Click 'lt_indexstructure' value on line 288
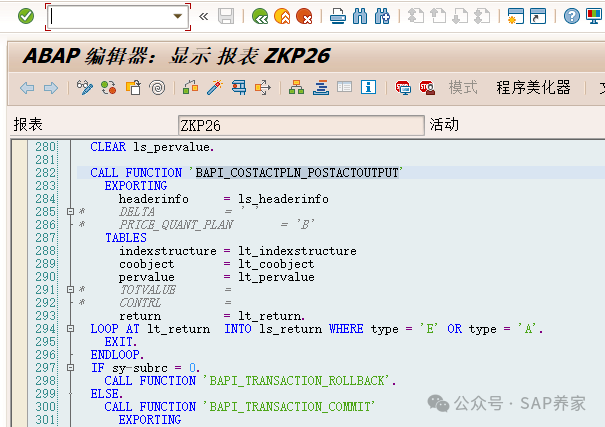This screenshot has width=605, height=427. pyautogui.click(x=297, y=251)
